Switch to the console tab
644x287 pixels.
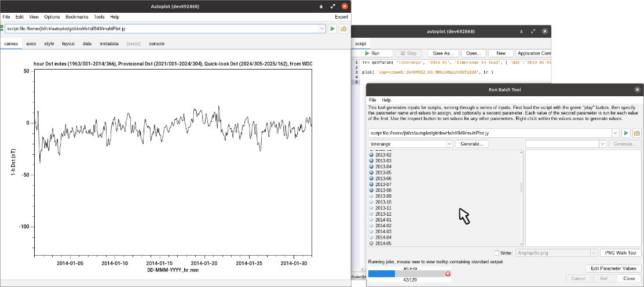point(156,43)
